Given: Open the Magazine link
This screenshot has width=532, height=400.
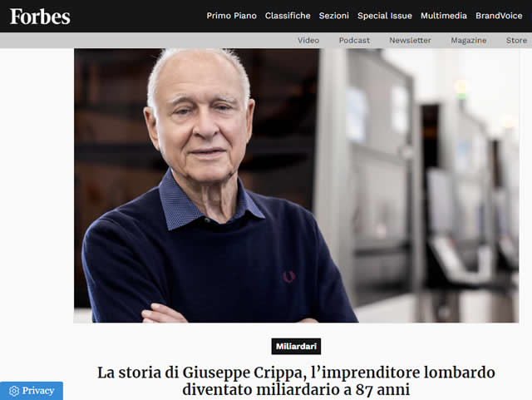Looking at the screenshot, I should point(469,40).
